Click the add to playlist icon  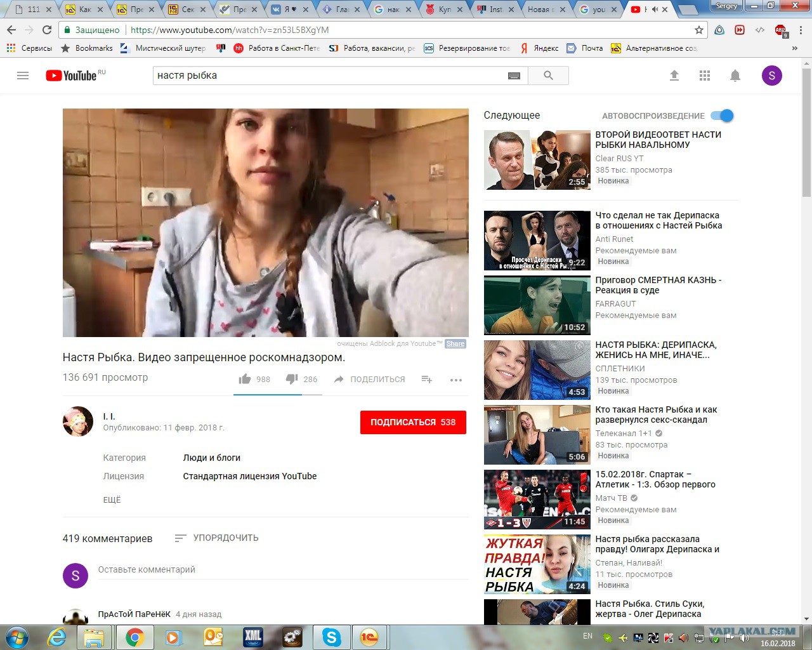(427, 379)
